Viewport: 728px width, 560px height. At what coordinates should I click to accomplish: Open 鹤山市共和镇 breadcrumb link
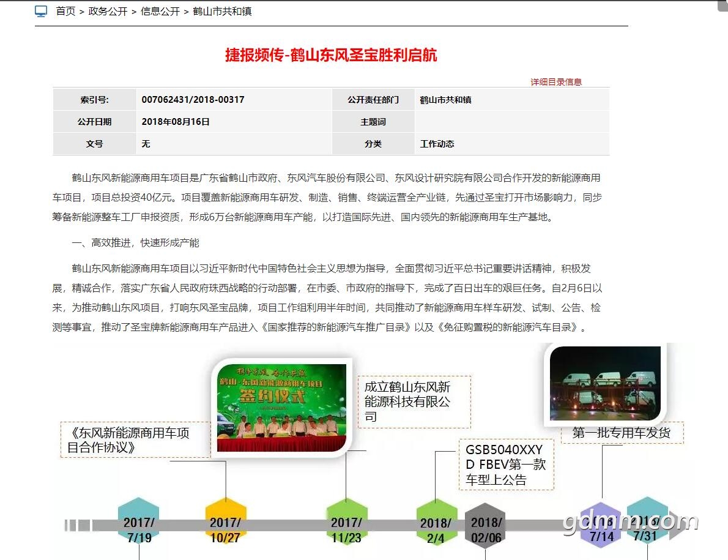(223, 11)
